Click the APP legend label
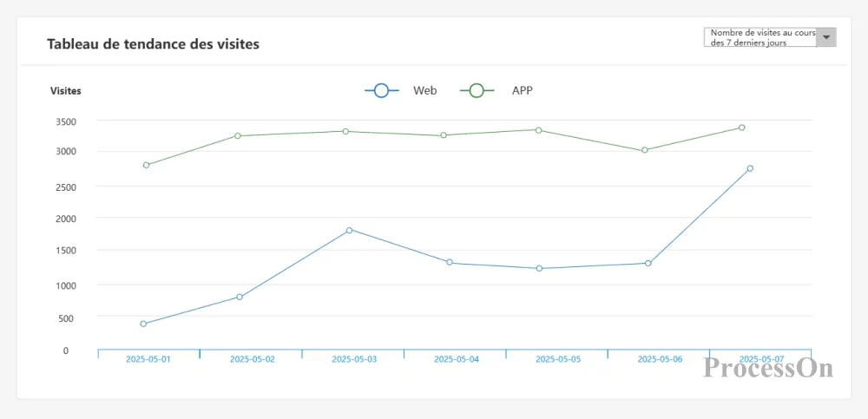Screen dimensions: 868x419 point(522,90)
